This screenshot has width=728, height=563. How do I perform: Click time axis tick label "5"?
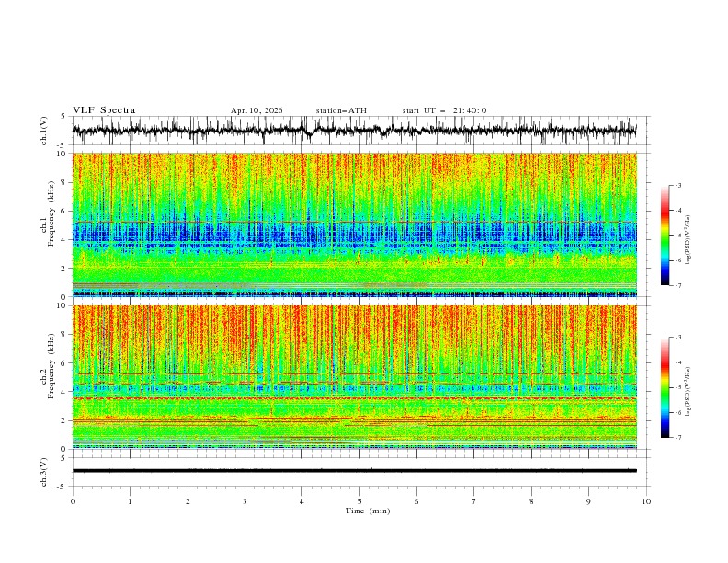point(359,501)
